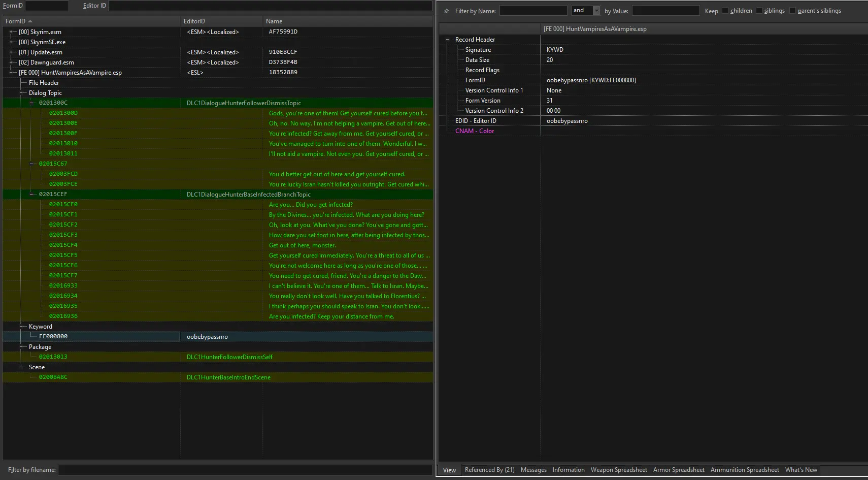This screenshot has height=480, width=868.
Task: Sort by the EditorID column header
Action: 221,21
